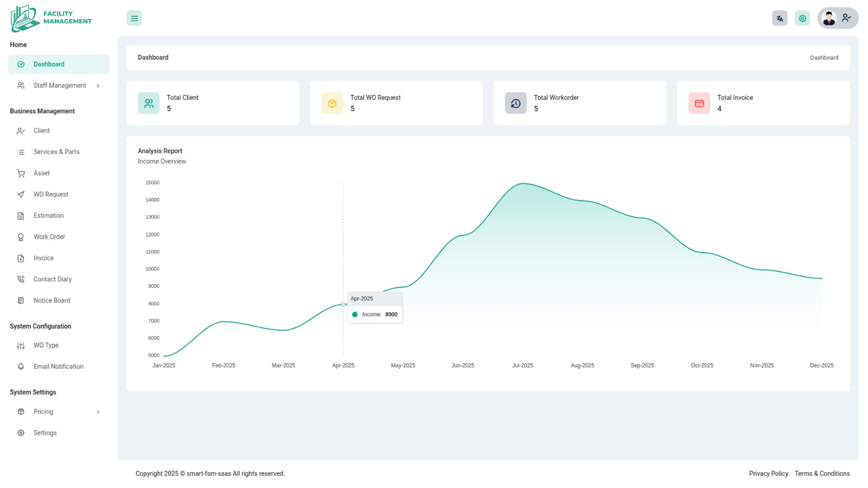
Task: Click the Total Client people icon
Action: (149, 103)
